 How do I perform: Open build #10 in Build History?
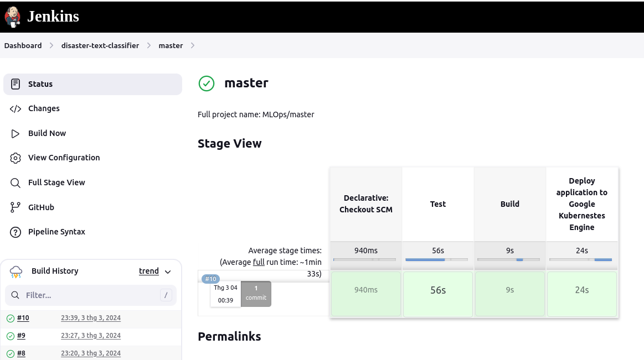pos(23,318)
